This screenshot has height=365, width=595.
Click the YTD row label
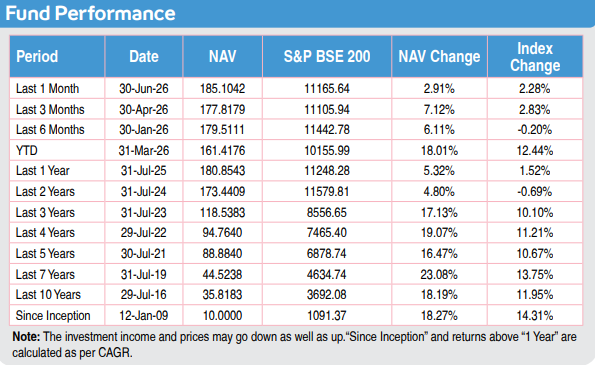(x=27, y=150)
